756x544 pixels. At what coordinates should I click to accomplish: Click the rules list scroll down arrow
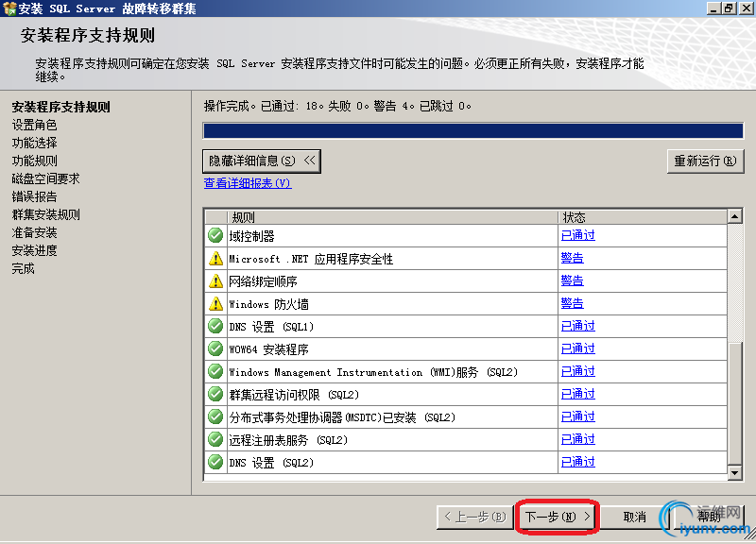[734, 472]
